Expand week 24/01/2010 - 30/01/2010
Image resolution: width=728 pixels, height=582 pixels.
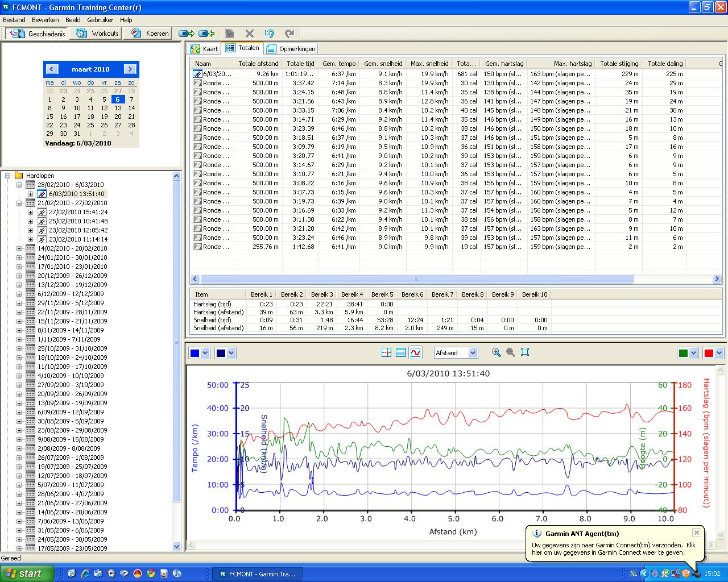[19, 257]
